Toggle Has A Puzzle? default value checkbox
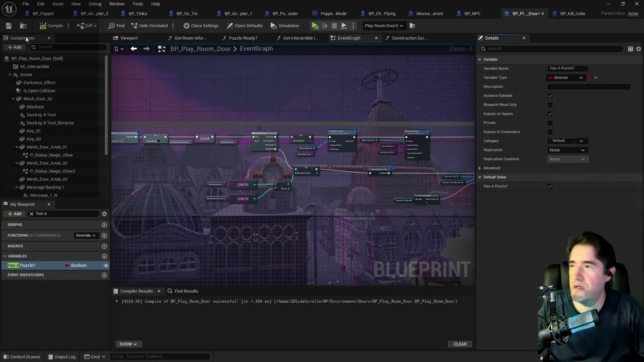644x362 pixels. 550,186
